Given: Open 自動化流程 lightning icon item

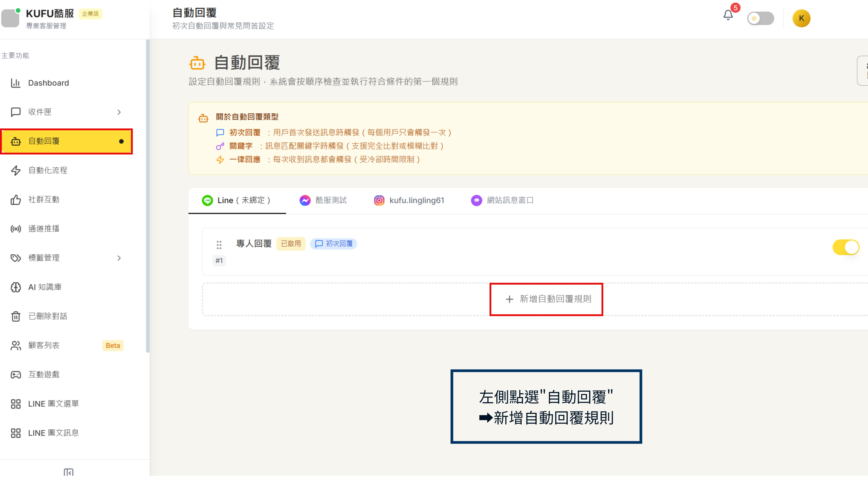Looking at the screenshot, I should (x=16, y=170).
